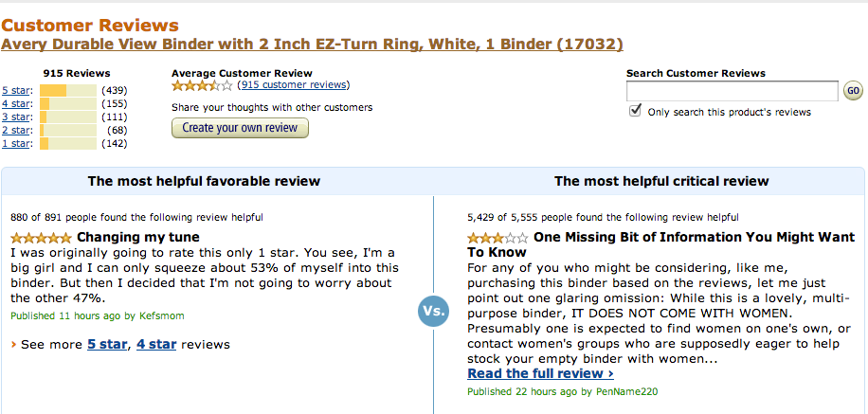Viewport: 868px width, 414px height.
Task: Click Create your own review button
Action: click(240, 128)
